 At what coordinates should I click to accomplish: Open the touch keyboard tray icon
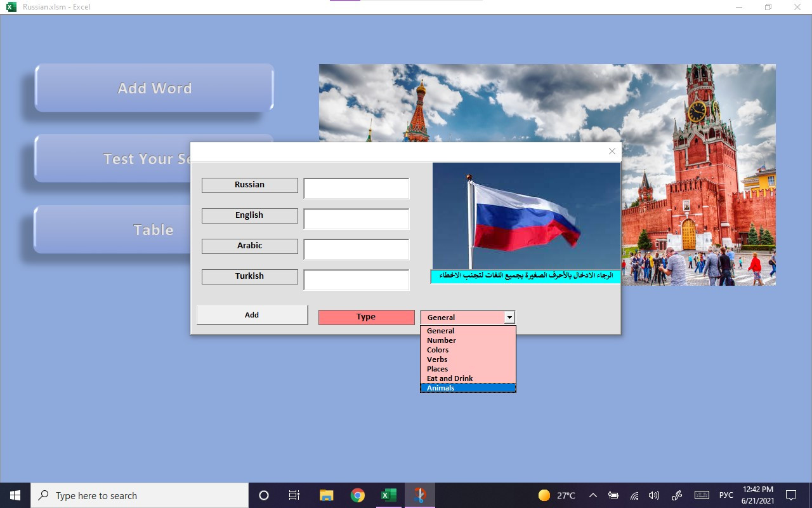702,495
